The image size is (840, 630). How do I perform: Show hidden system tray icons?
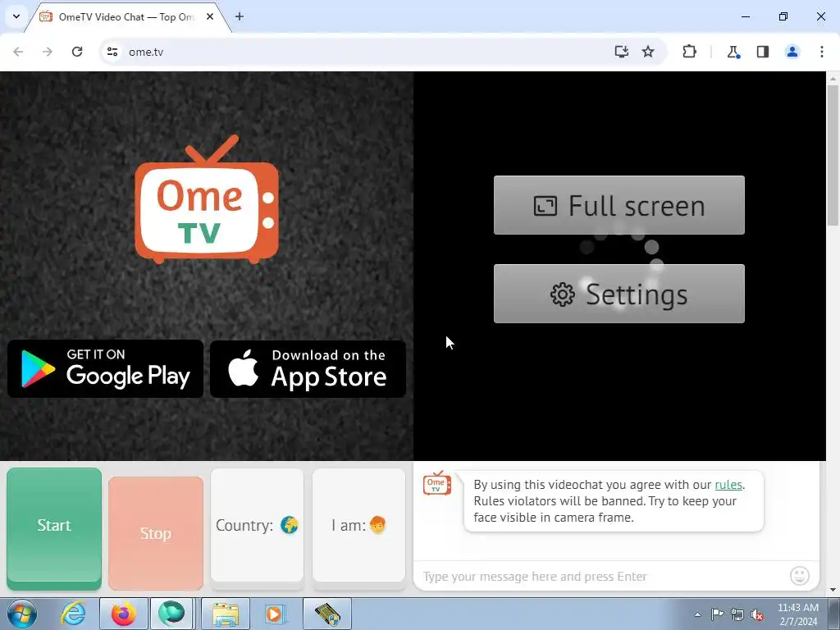(x=697, y=614)
